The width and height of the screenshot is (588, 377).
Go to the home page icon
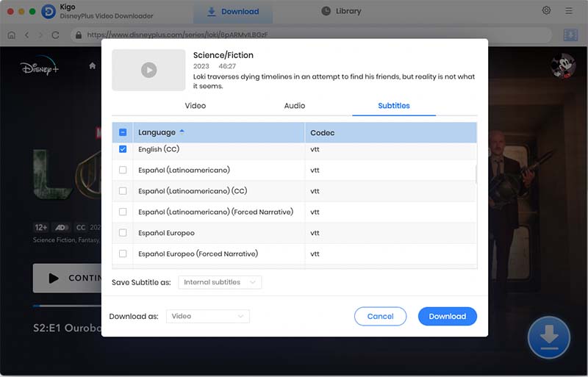(12, 35)
